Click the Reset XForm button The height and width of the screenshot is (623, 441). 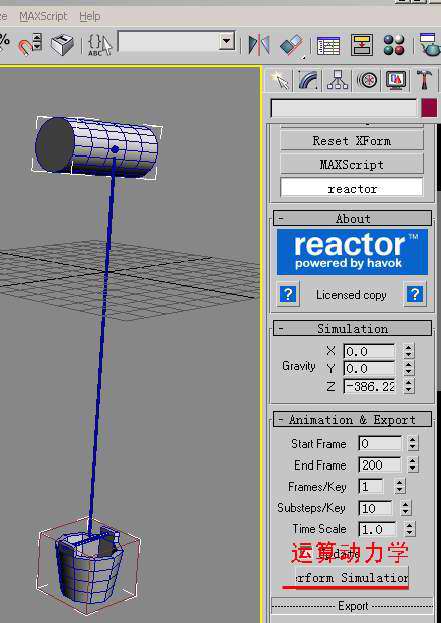[352, 141]
